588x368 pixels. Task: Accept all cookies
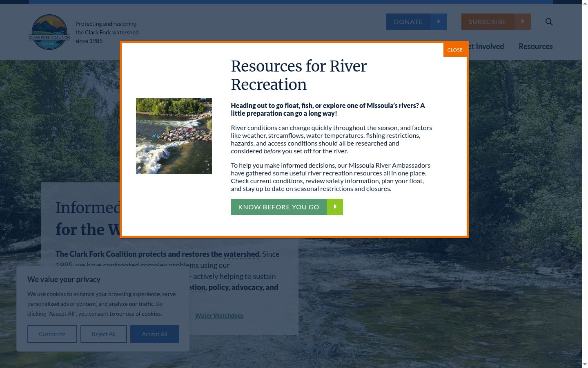click(154, 334)
